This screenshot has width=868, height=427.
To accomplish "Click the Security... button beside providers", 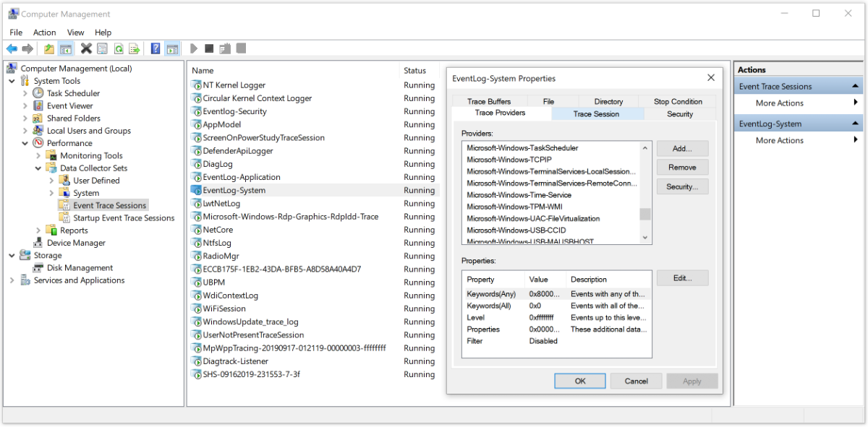I will [x=682, y=187].
